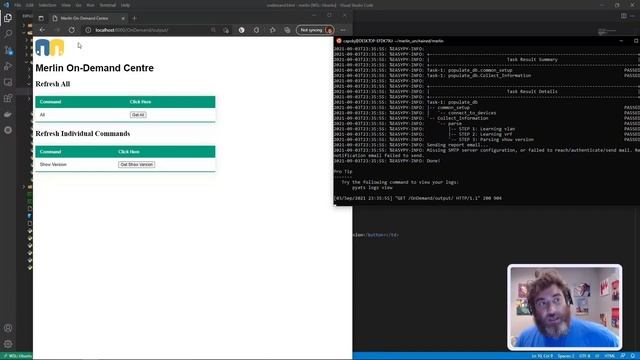Click the feedback icon in status bar
640x360 pixels.
(623, 356)
